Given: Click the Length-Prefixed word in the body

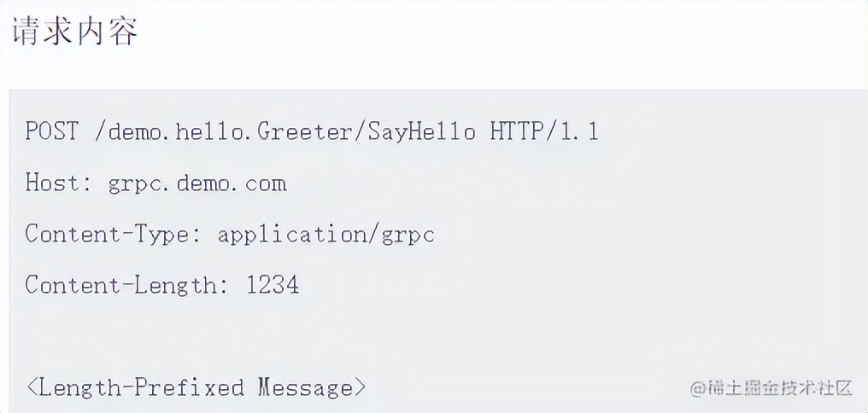Looking at the screenshot, I should point(142,387).
